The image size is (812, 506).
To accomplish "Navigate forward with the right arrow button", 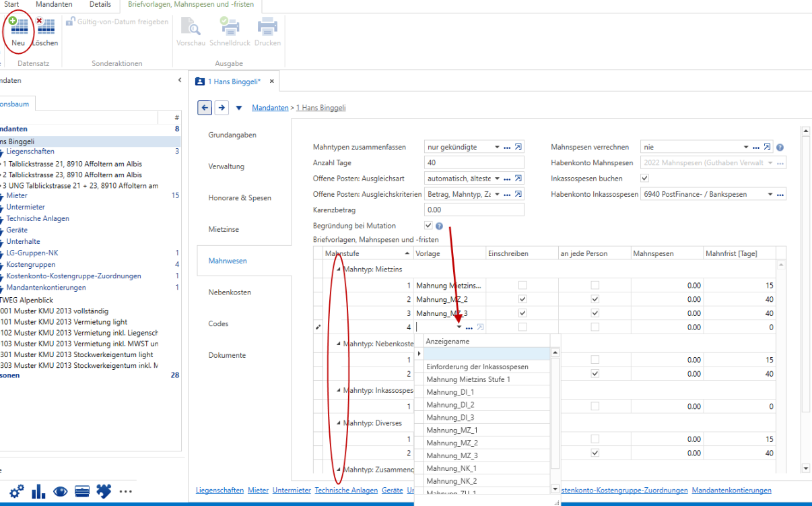I will (x=222, y=108).
